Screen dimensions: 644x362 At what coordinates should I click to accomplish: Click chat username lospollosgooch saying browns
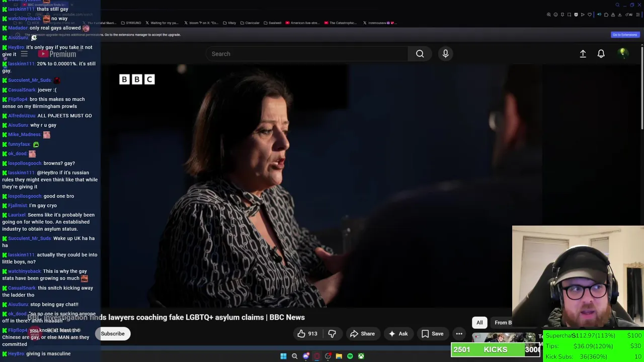[25, 163]
